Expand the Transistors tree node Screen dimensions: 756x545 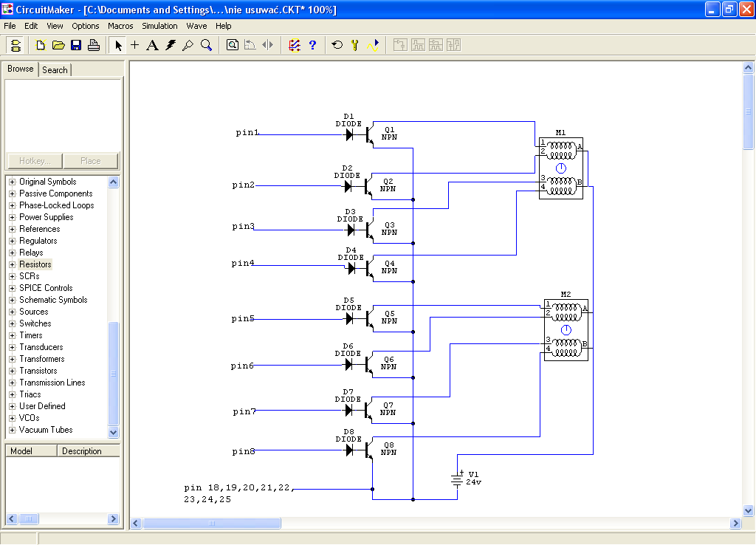[12, 371]
